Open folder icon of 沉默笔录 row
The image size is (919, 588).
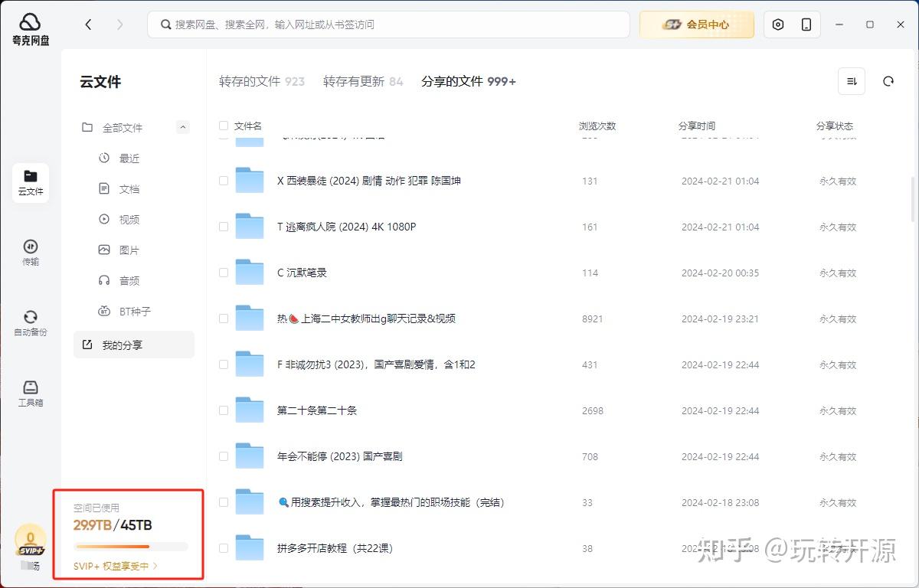tap(250, 272)
